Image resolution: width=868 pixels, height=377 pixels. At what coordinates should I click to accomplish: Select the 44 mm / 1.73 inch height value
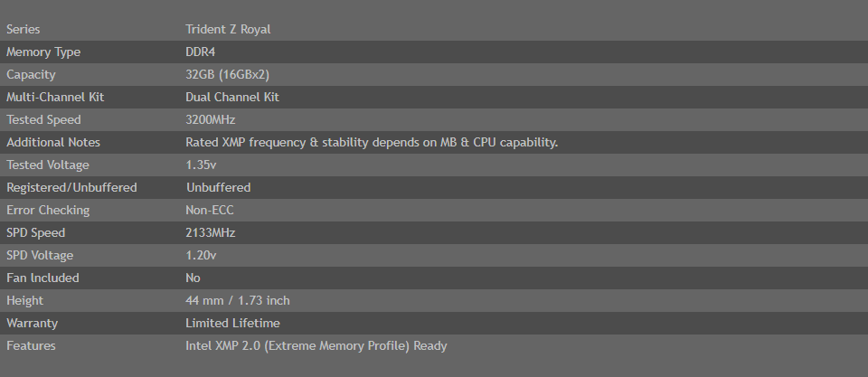(238, 300)
